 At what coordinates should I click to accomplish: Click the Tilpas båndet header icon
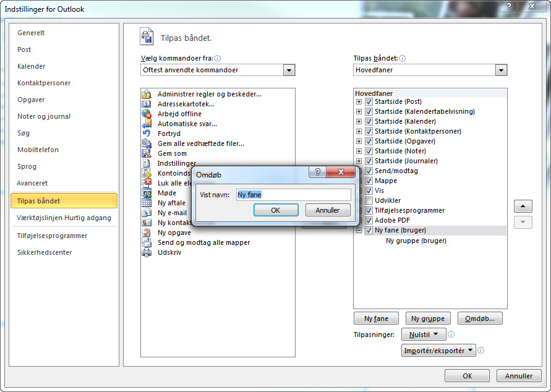147,36
